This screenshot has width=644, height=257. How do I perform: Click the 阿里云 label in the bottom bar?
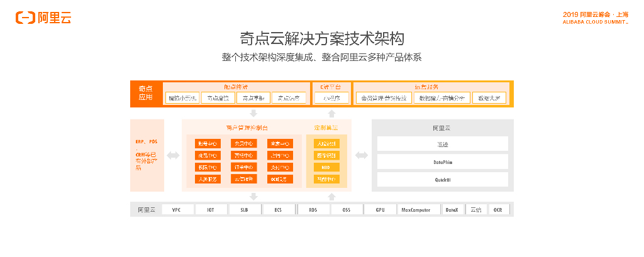click(147, 210)
